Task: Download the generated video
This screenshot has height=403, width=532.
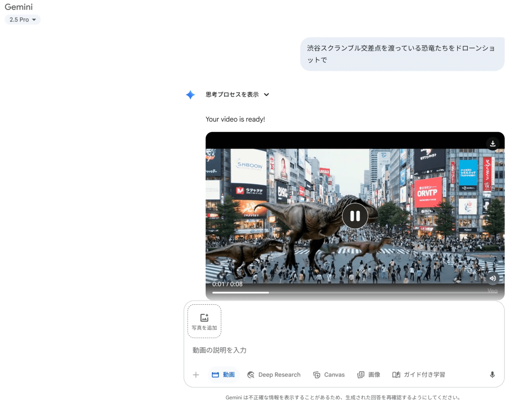Action: coord(493,144)
